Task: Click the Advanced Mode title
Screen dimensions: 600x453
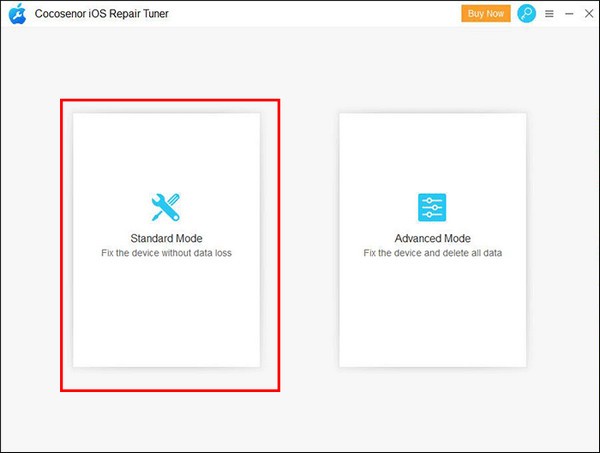Action: [x=432, y=238]
